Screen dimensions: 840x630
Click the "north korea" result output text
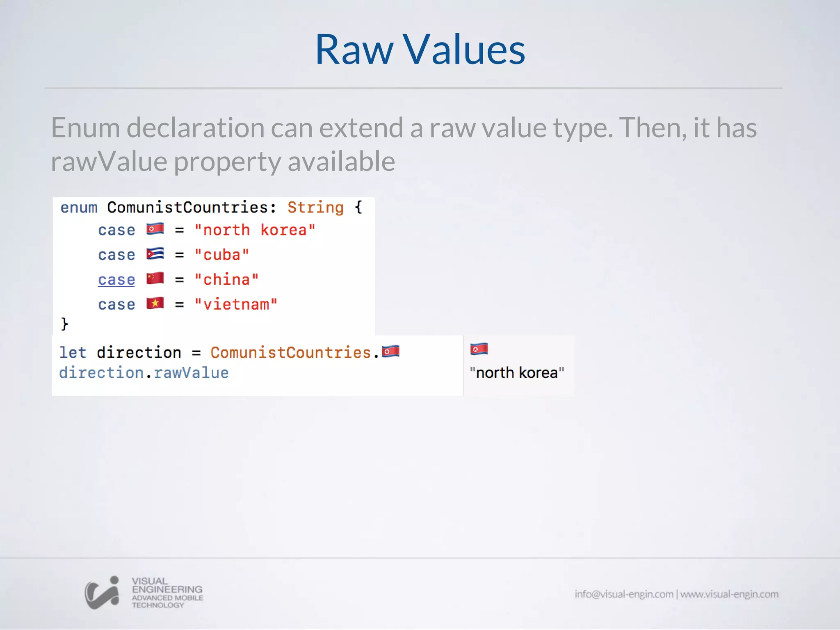click(x=517, y=373)
